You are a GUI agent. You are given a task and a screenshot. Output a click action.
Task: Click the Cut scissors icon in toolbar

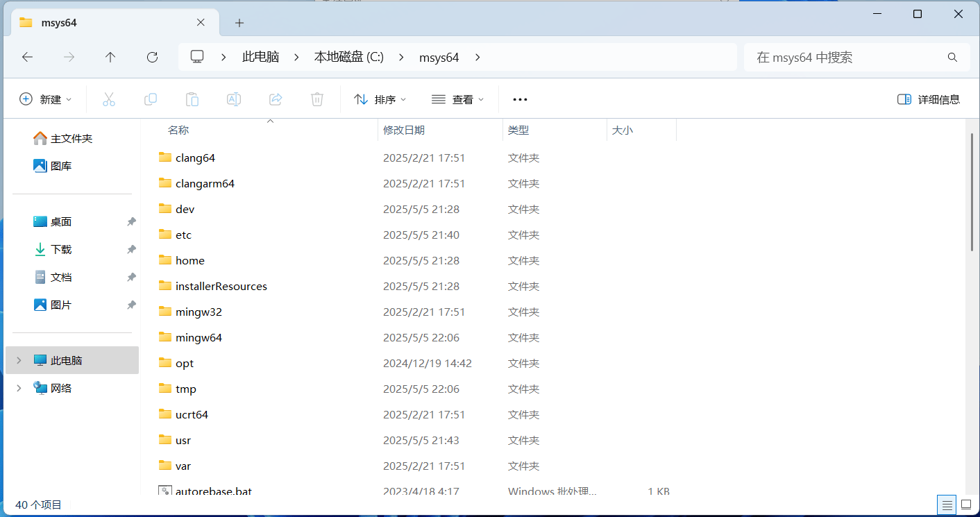[x=109, y=99]
